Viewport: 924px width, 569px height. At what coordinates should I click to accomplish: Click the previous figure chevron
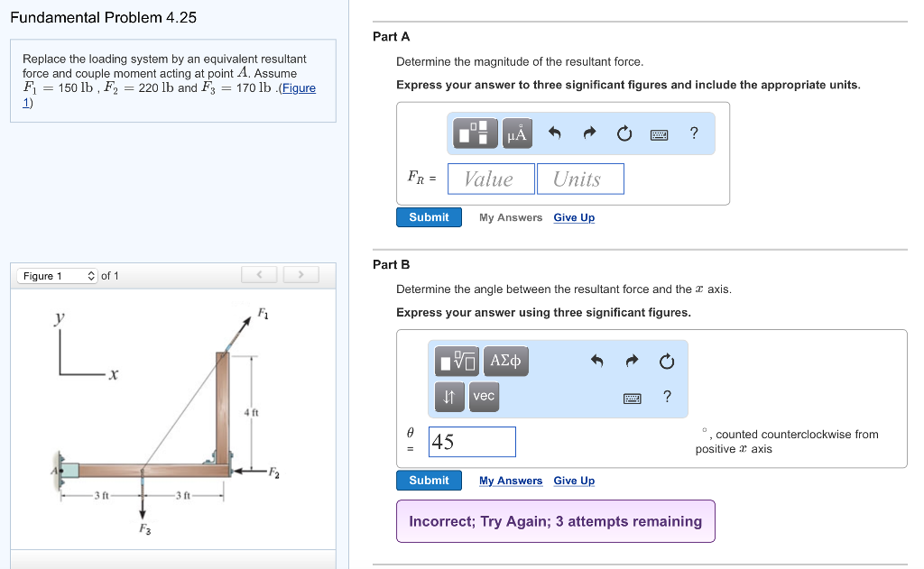[259, 274]
